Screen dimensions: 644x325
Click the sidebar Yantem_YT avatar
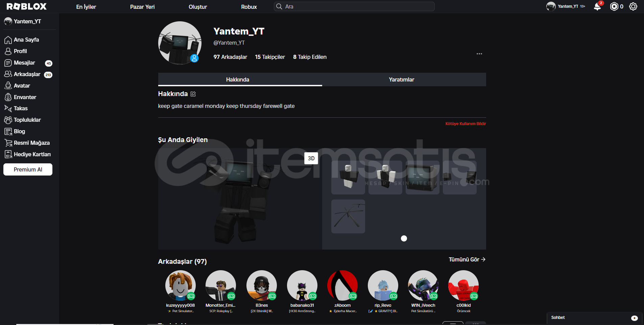pos(8,21)
